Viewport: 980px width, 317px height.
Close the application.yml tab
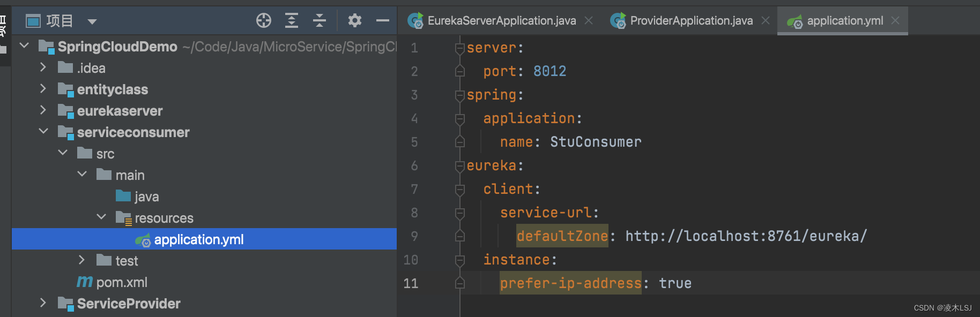(895, 20)
